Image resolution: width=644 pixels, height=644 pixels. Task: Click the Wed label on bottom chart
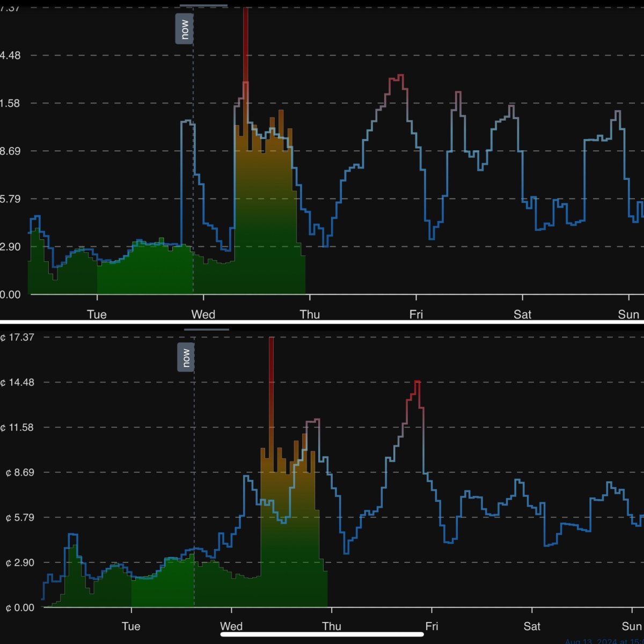tap(231, 626)
